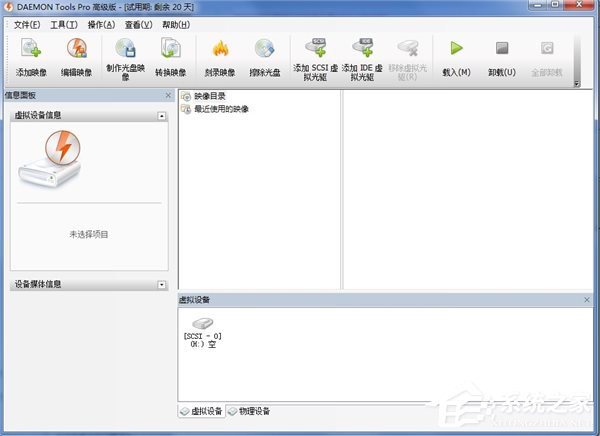This screenshot has height=436, width=600.
Task: Open the 工具(T) menu
Action: 64,23
